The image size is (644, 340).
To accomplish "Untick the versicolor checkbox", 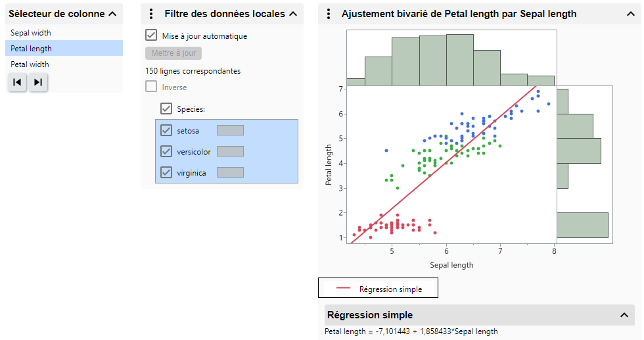I will point(166,151).
